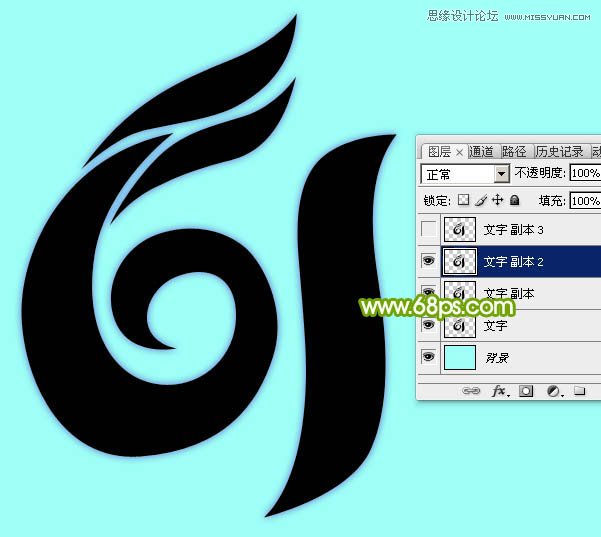Create a new group folder icon

(580, 391)
